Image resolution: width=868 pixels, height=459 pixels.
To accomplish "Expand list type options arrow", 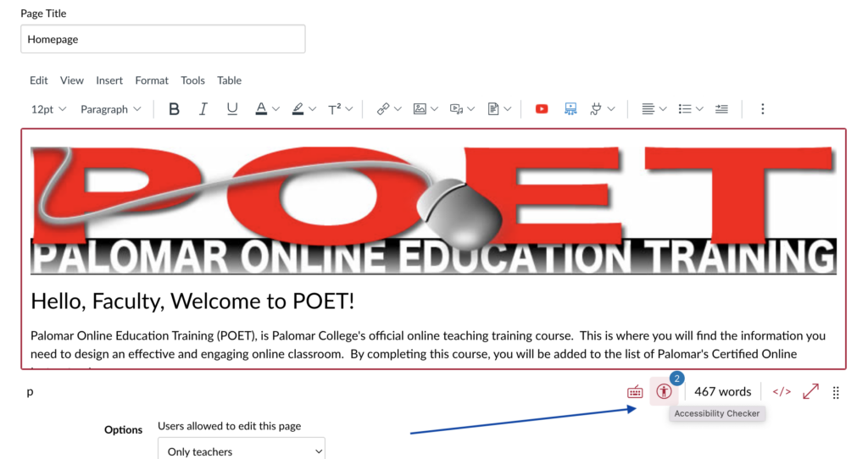I will click(x=699, y=109).
